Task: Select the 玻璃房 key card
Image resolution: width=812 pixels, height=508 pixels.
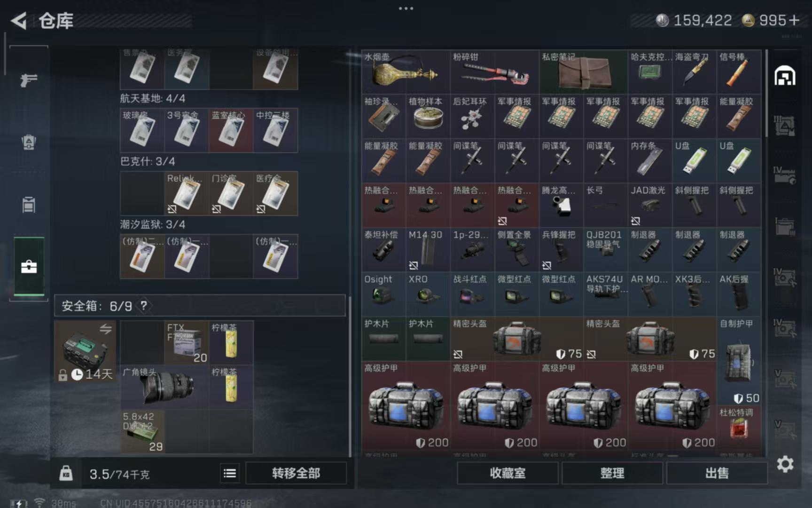Action: (x=142, y=130)
